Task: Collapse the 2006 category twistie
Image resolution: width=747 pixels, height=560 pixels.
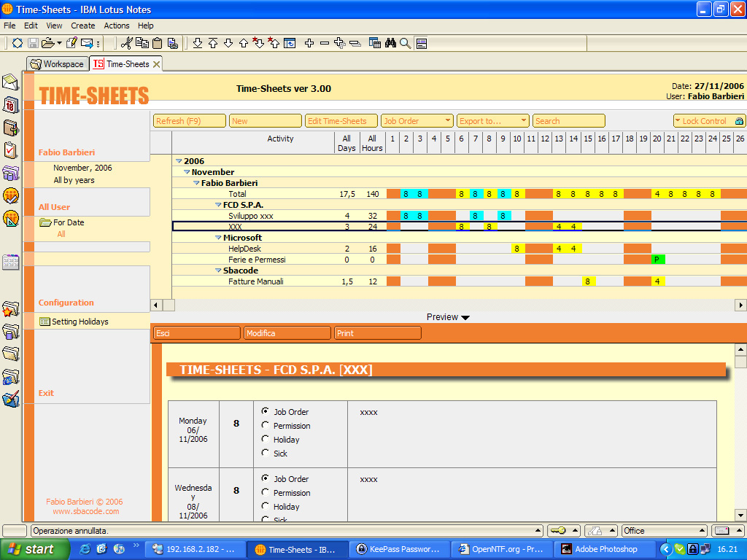Action: [179, 161]
